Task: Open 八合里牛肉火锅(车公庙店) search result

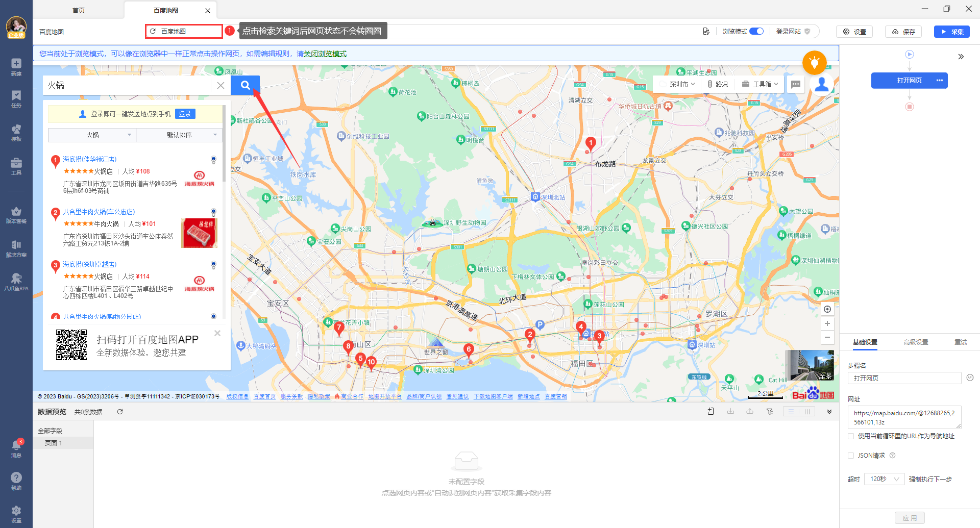Action: pos(99,212)
